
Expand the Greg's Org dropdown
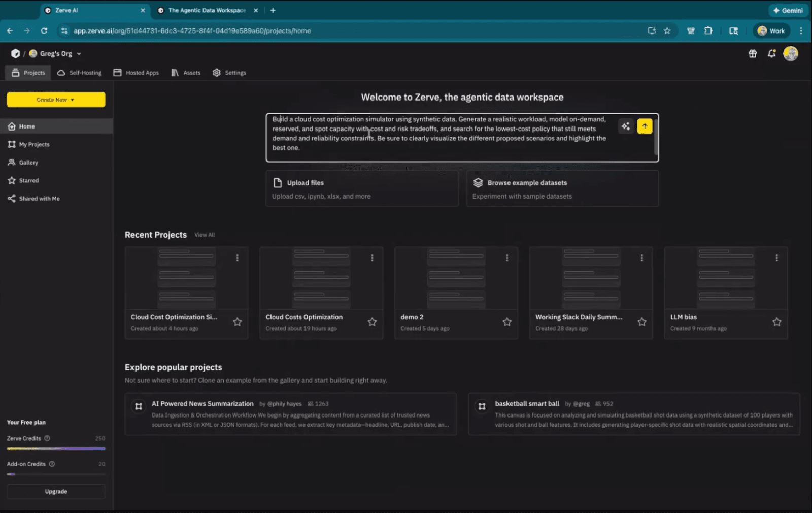click(79, 53)
